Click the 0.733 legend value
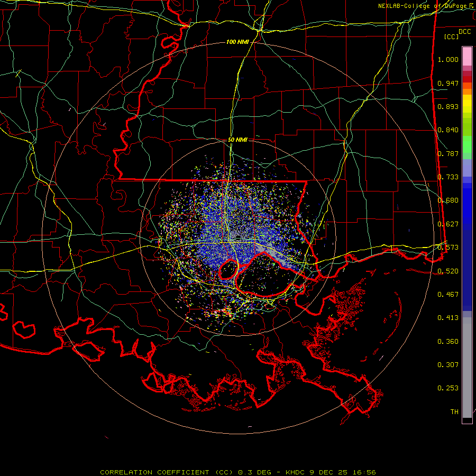This screenshot has width=476, height=476. (448, 177)
